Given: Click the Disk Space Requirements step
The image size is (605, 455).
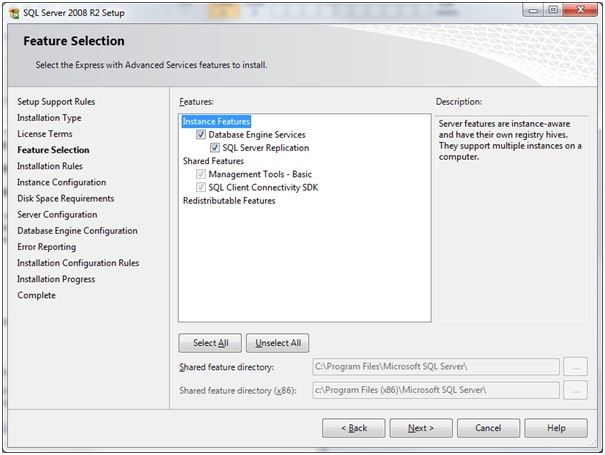Looking at the screenshot, I should pyautogui.click(x=66, y=198).
